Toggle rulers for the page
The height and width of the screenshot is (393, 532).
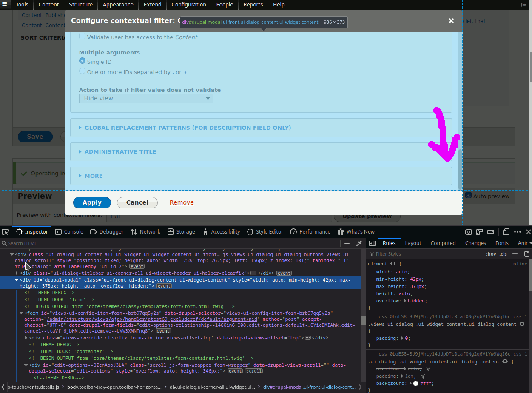click(490, 232)
